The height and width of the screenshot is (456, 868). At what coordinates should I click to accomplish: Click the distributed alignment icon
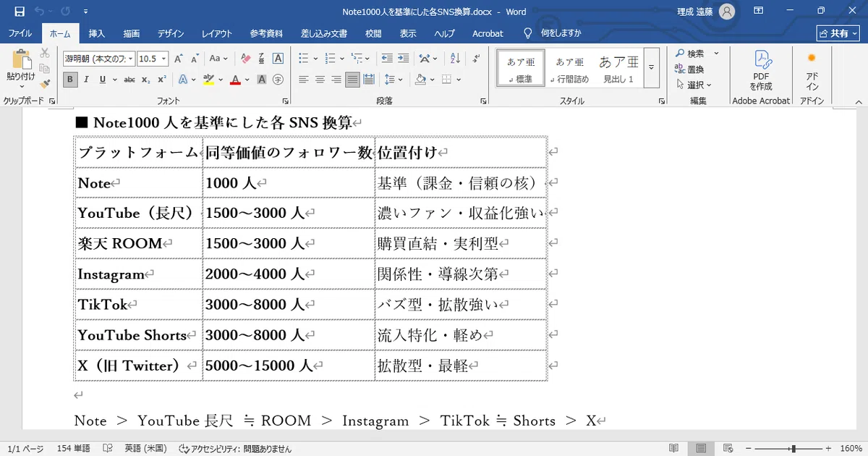pos(368,80)
